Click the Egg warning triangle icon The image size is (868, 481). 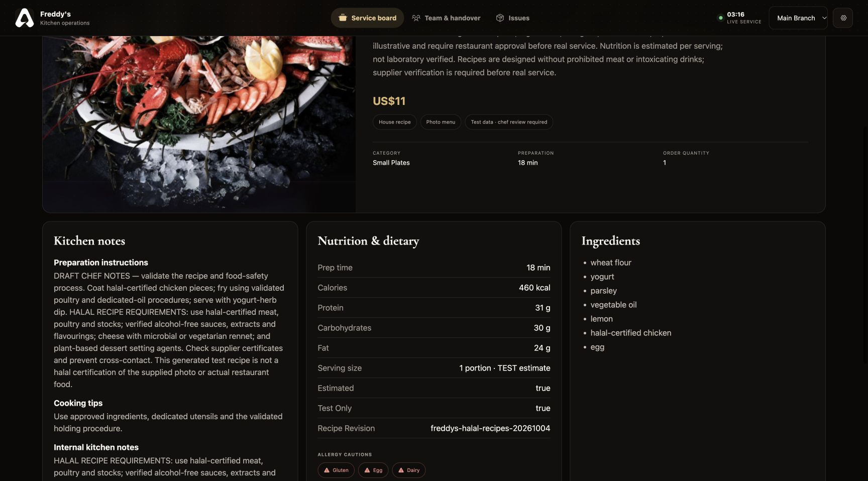click(x=367, y=470)
